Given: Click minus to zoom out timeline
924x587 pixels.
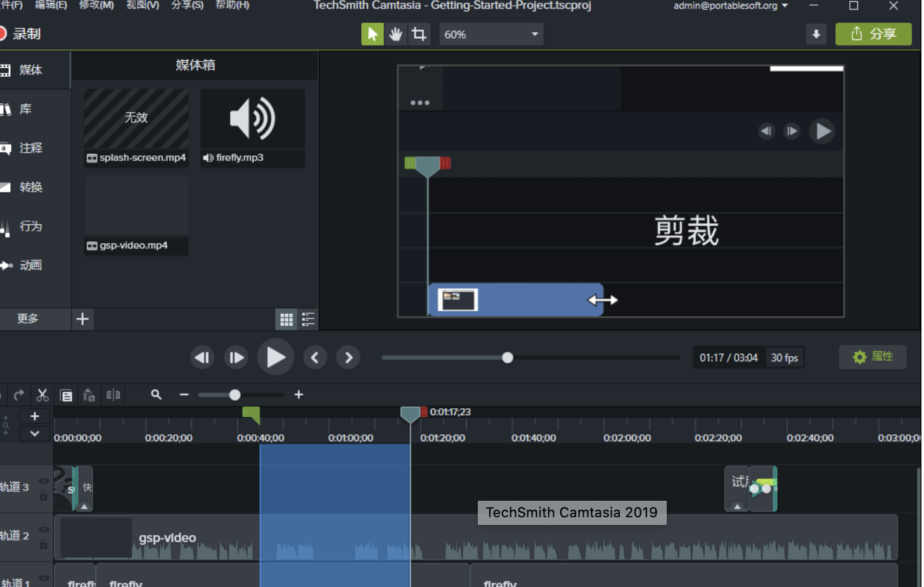Looking at the screenshot, I should pyautogui.click(x=184, y=394).
